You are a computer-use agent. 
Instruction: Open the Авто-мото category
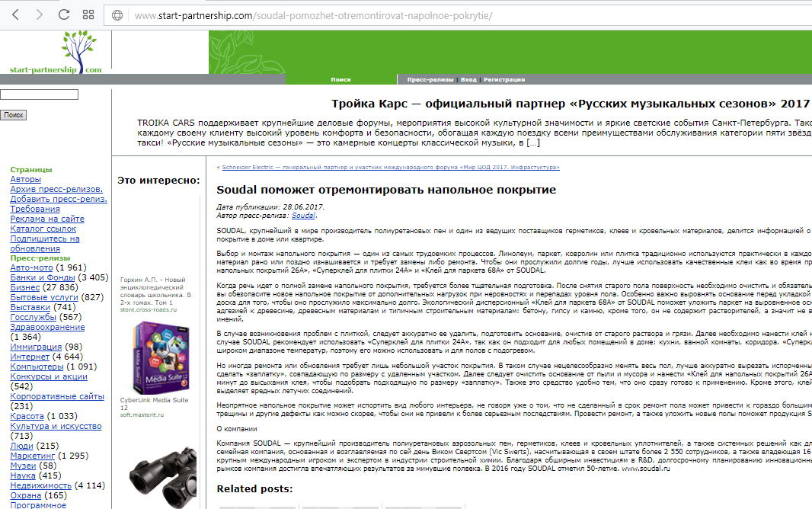click(31, 267)
